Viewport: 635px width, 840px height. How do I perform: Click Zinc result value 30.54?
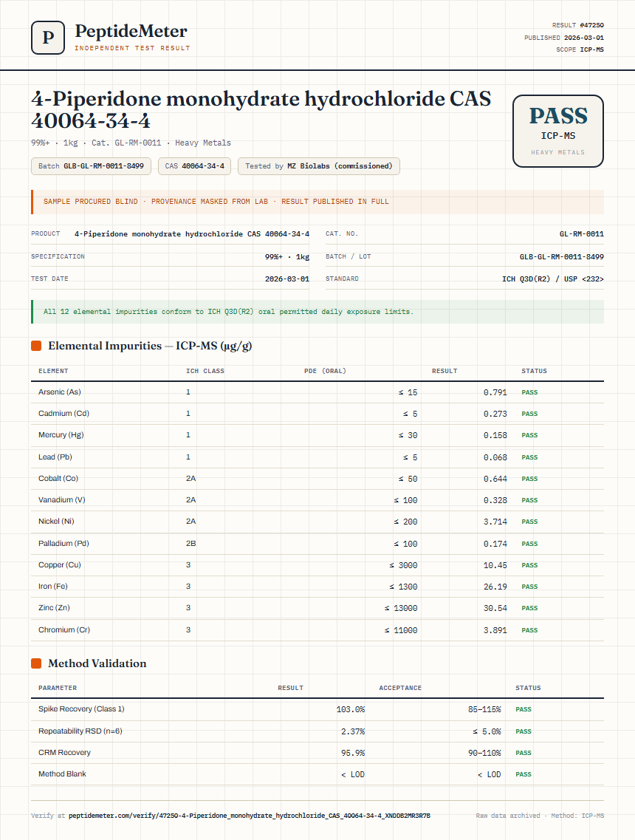coord(495,609)
